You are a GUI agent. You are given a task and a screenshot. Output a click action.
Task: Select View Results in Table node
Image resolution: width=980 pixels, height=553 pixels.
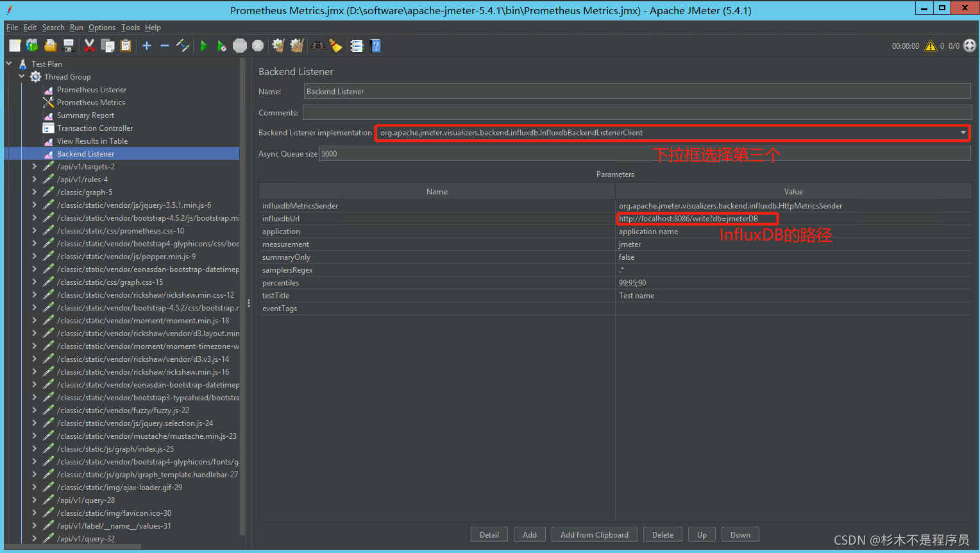(x=92, y=141)
